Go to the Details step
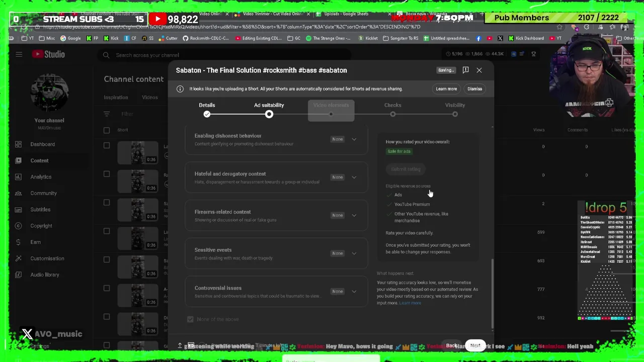The height and width of the screenshot is (362, 644). [x=207, y=110]
